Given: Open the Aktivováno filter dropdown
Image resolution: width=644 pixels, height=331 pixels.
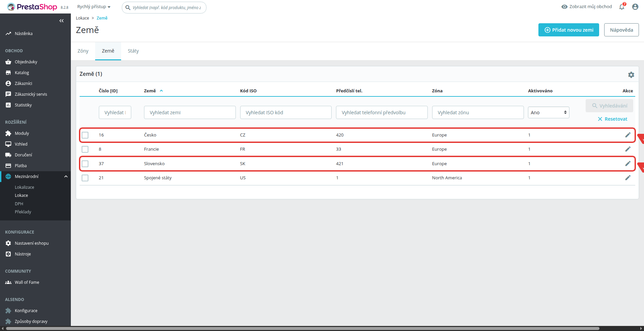Looking at the screenshot, I should click(549, 113).
